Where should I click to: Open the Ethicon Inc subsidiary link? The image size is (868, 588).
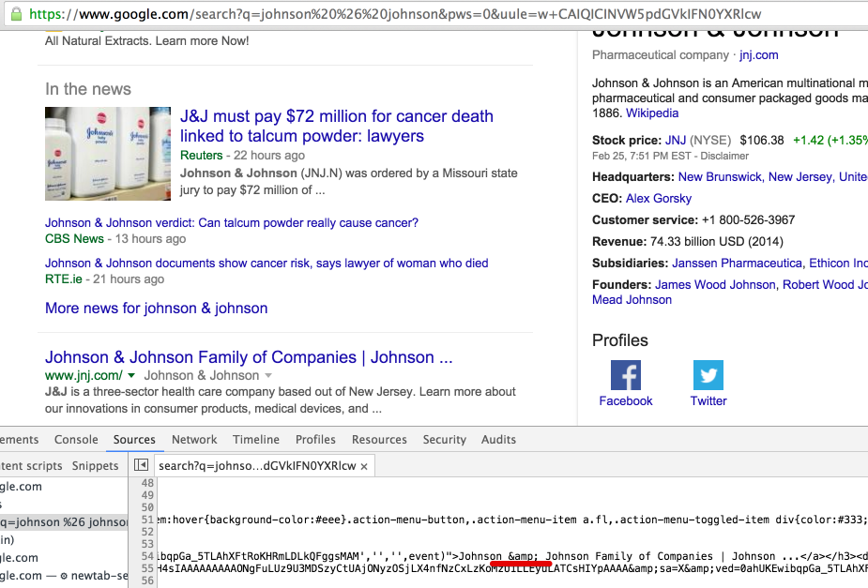pyautogui.click(x=838, y=264)
